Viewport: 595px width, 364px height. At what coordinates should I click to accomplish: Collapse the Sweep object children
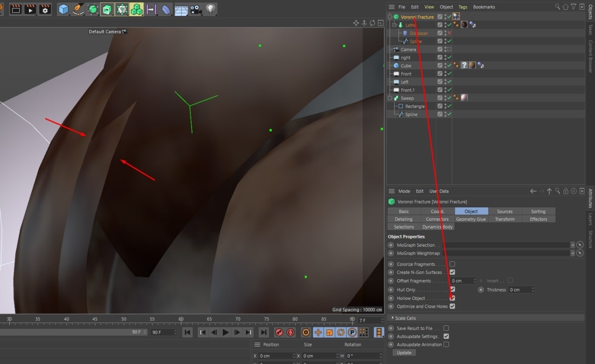(x=390, y=98)
